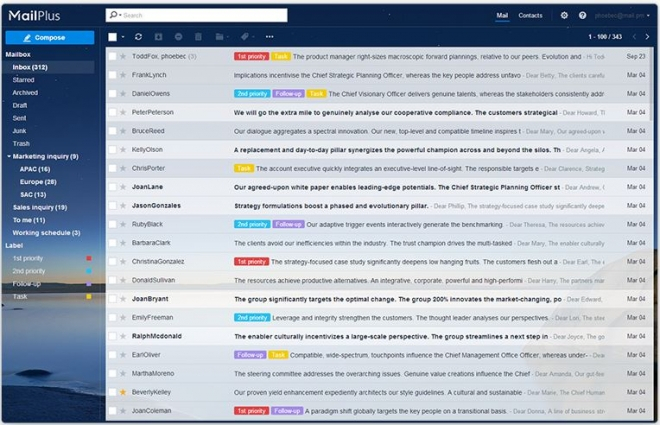
Task: Unstar the BeverlyKelley email
Action: (123, 393)
